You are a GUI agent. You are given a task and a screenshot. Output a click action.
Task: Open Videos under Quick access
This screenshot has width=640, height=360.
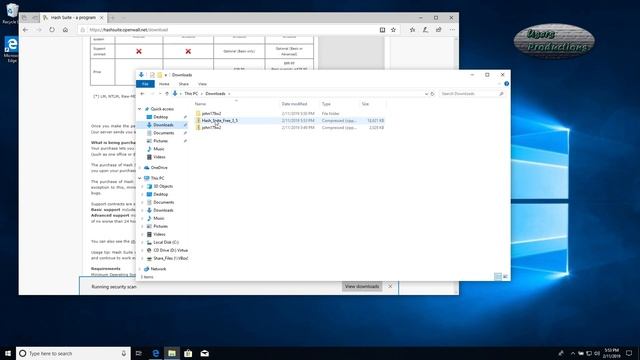[x=159, y=157]
